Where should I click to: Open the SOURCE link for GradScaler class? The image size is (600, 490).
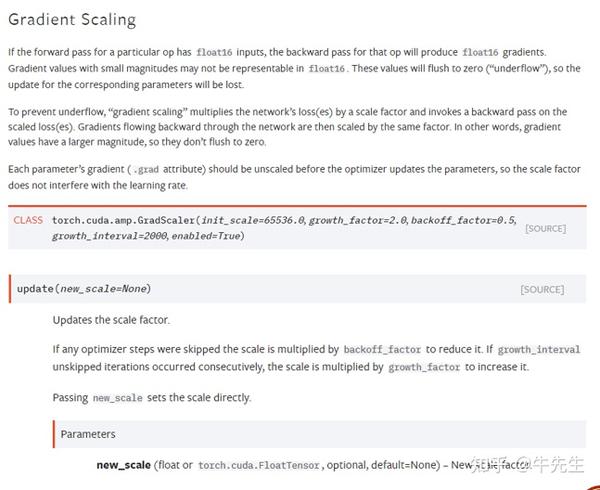[x=545, y=228]
